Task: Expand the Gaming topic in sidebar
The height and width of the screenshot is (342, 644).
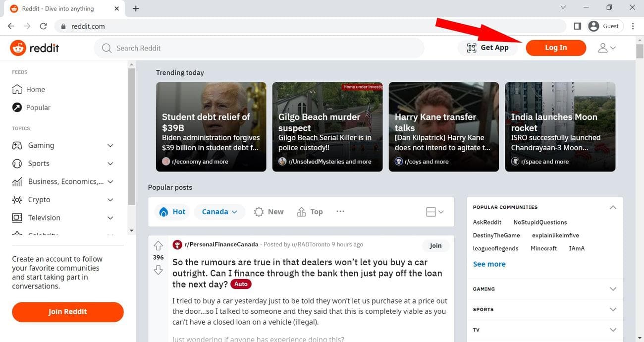Action: (x=110, y=145)
